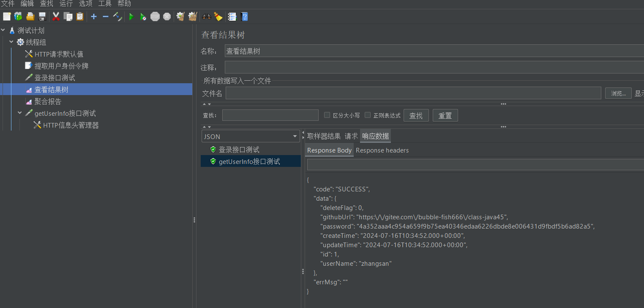Click the Toggle enable/disable toolbar icon

click(117, 16)
